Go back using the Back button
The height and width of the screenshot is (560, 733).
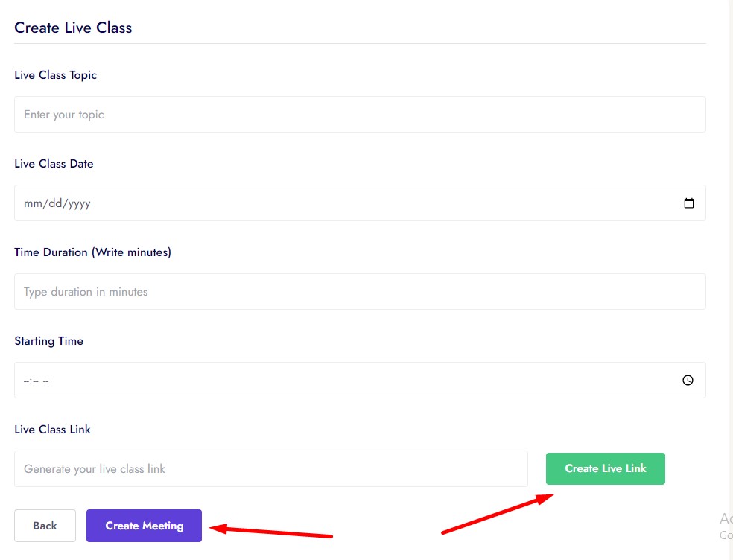(x=45, y=526)
